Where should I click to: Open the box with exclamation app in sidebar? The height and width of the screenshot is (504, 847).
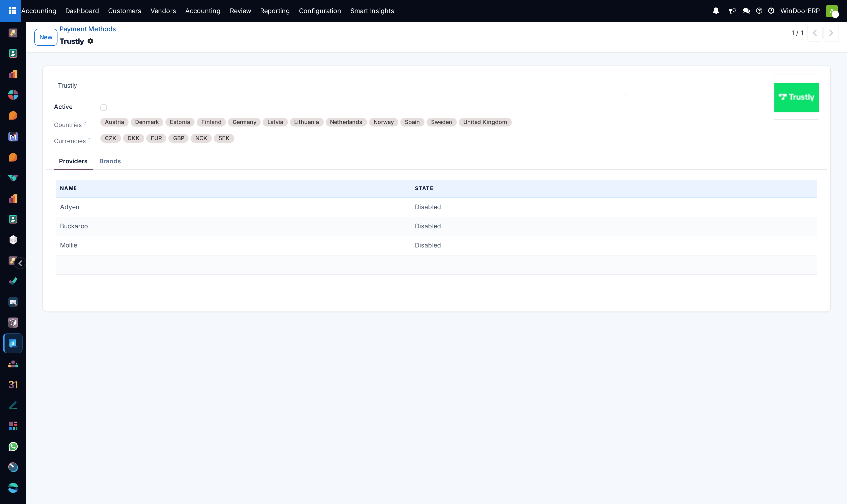(13, 323)
